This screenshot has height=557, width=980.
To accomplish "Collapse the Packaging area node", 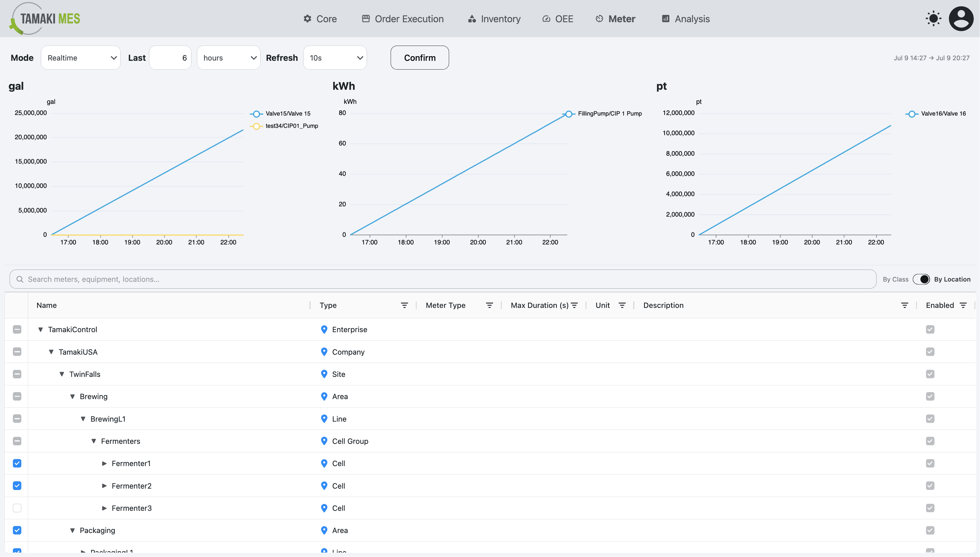I will [x=72, y=530].
